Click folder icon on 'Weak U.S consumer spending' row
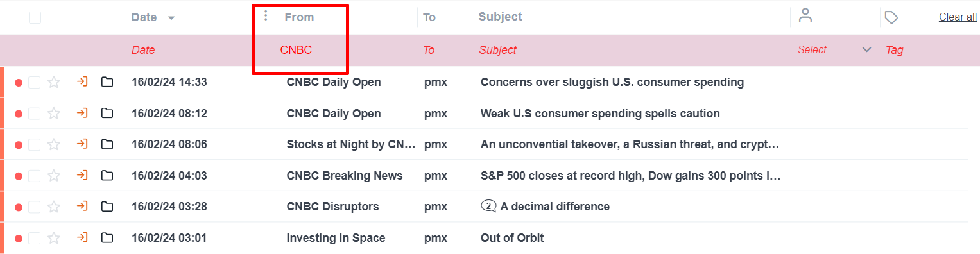 click(107, 114)
